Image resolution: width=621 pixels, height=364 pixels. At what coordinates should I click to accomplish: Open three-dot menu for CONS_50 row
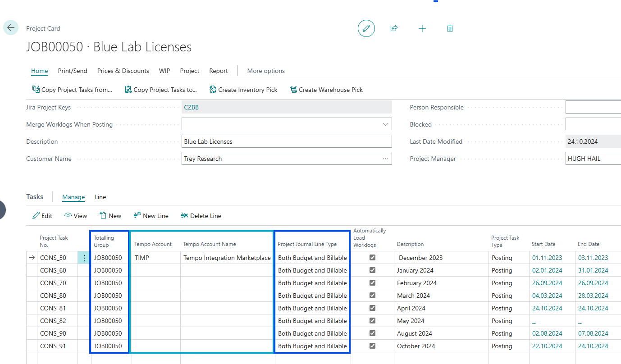click(x=84, y=258)
